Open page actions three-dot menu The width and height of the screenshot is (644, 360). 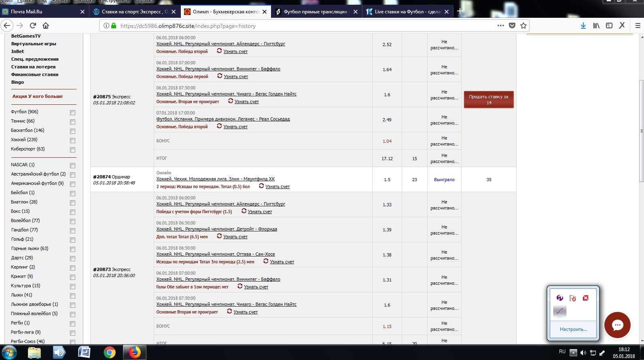[x=500, y=25]
